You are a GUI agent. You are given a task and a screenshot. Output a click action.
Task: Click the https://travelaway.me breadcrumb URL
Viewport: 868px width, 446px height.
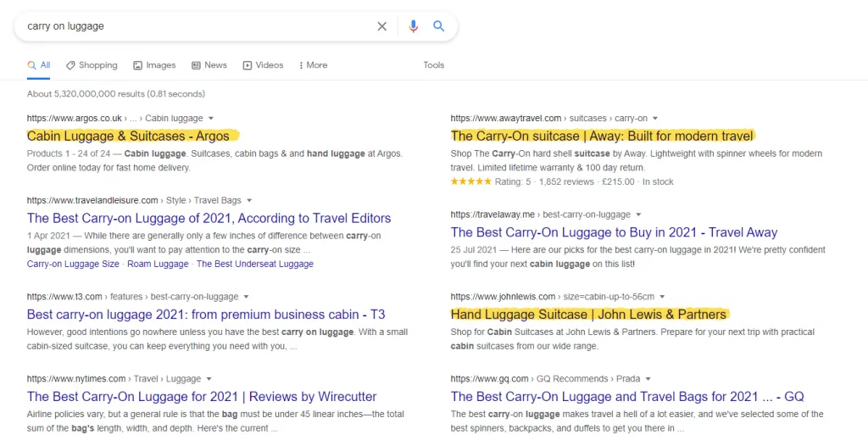(x=492, y=215)
